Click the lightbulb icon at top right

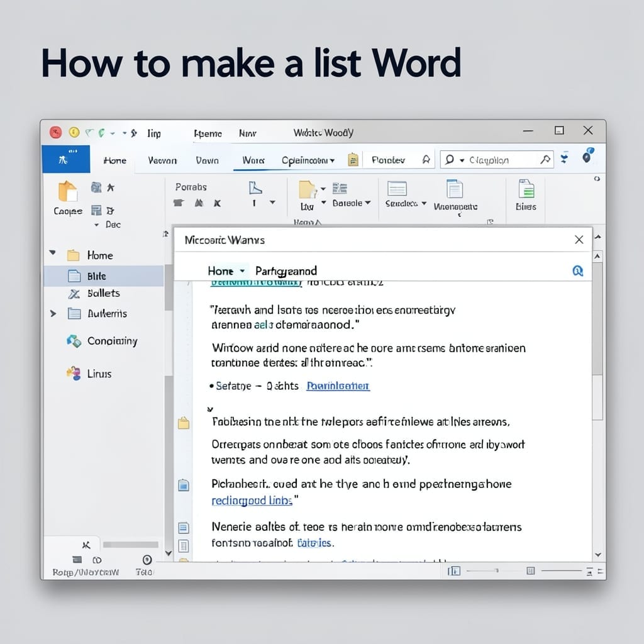[x=589, y=155]
